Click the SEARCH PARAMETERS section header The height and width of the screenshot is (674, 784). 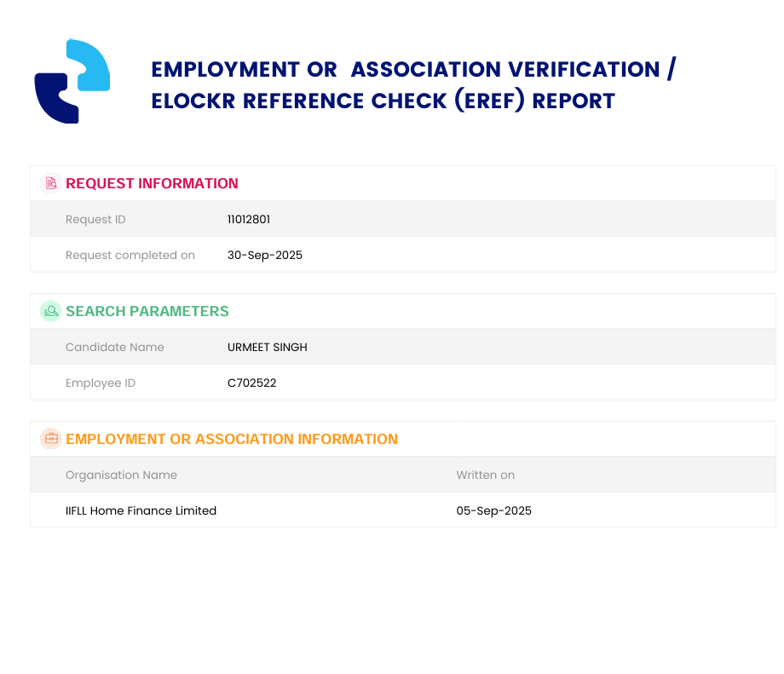click(147, 311)
